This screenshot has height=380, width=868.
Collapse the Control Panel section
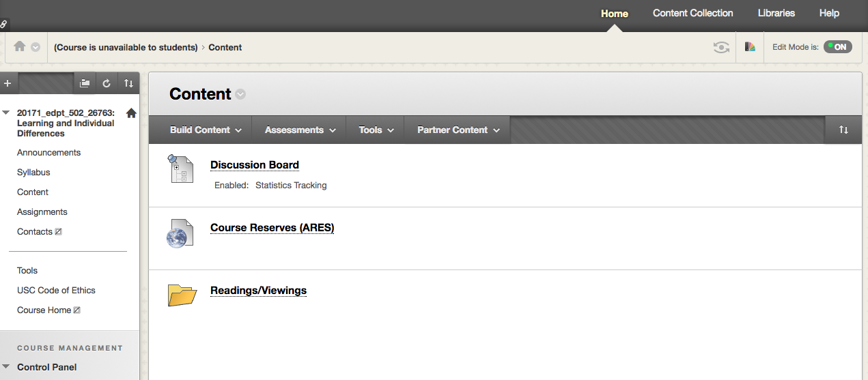point(6,367)
